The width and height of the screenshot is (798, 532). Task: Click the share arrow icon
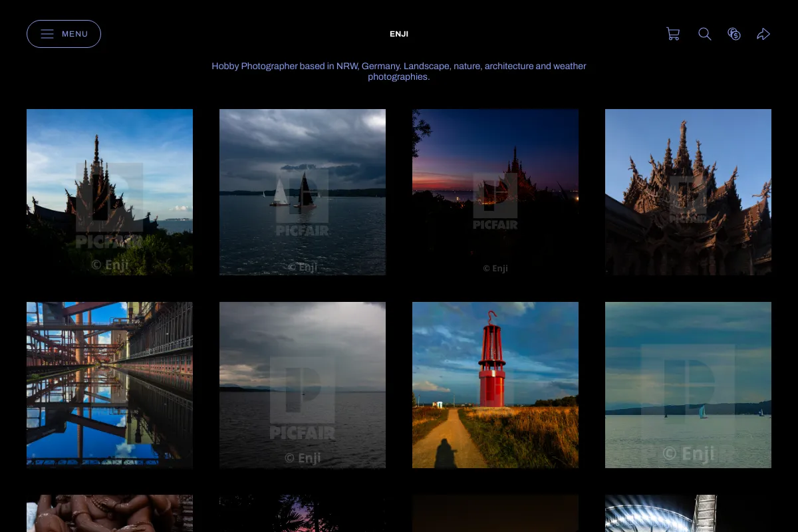coord(763,34)
